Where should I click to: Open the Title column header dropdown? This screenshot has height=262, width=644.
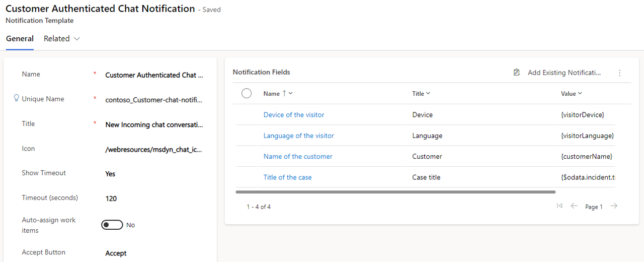click(x=421, y=93)
